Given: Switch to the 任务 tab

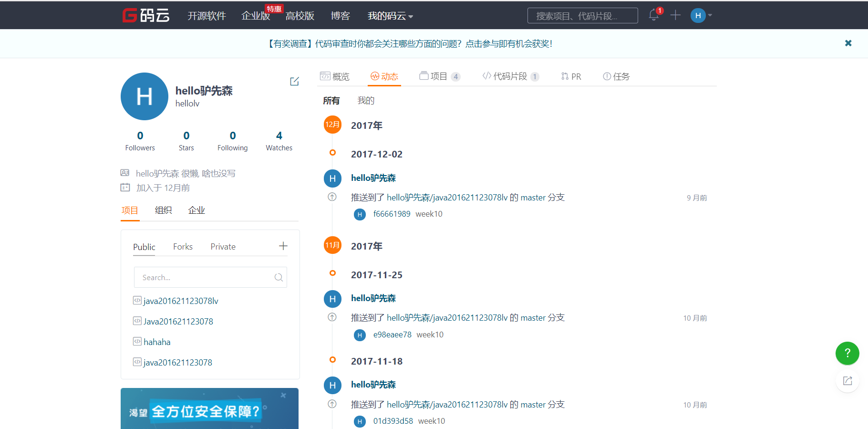Looking at the screenshot, I should point(616,76).
